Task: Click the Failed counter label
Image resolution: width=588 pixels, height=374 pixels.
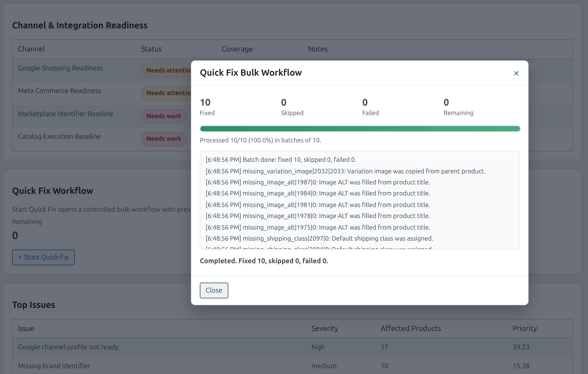Action: [371, 113]
